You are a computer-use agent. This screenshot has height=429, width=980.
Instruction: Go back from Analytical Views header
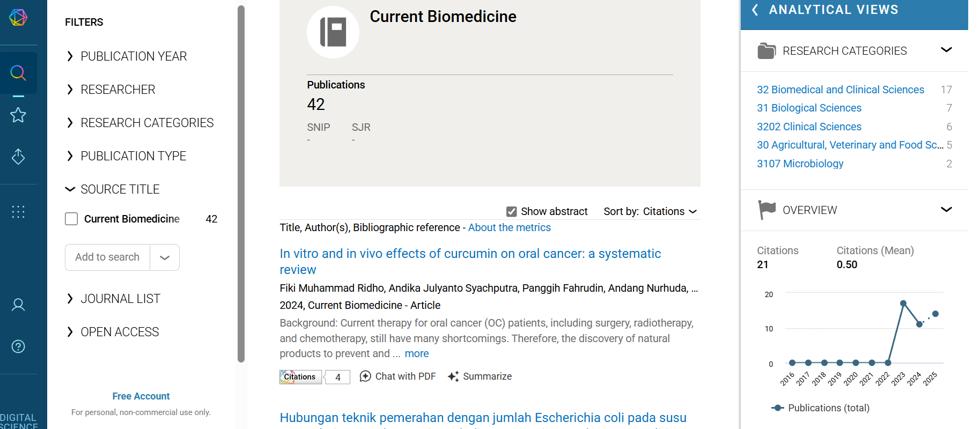[755, 10]
